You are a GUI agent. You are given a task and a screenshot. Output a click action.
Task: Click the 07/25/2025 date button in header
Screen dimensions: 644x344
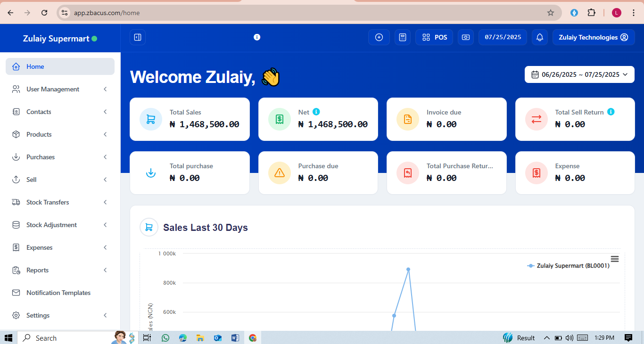pos(503,37)
